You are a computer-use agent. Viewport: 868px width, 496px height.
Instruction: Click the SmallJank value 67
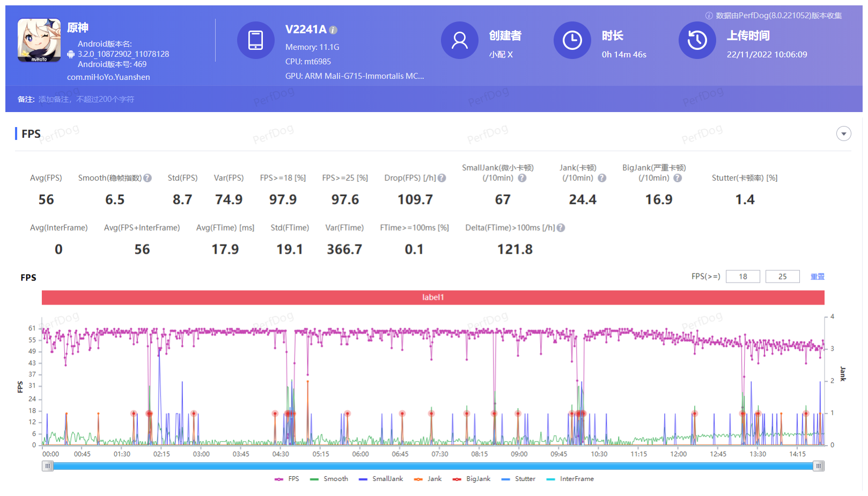[x=503, y=199]
